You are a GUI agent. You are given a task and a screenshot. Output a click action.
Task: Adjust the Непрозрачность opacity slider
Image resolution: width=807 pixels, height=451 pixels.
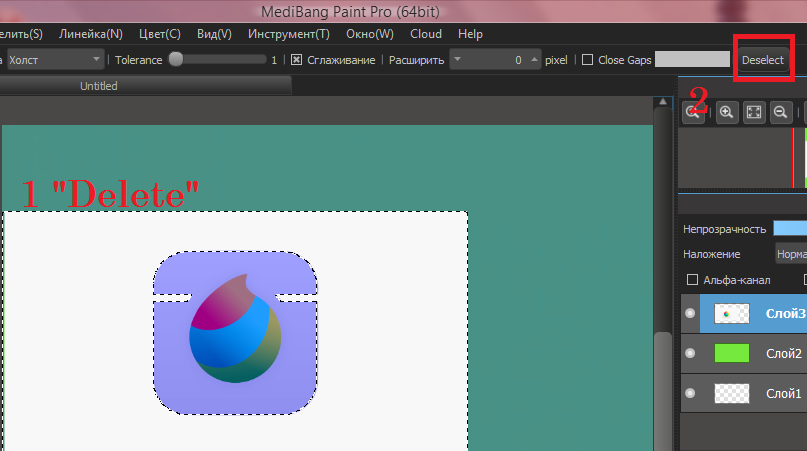tap(790, 229)
